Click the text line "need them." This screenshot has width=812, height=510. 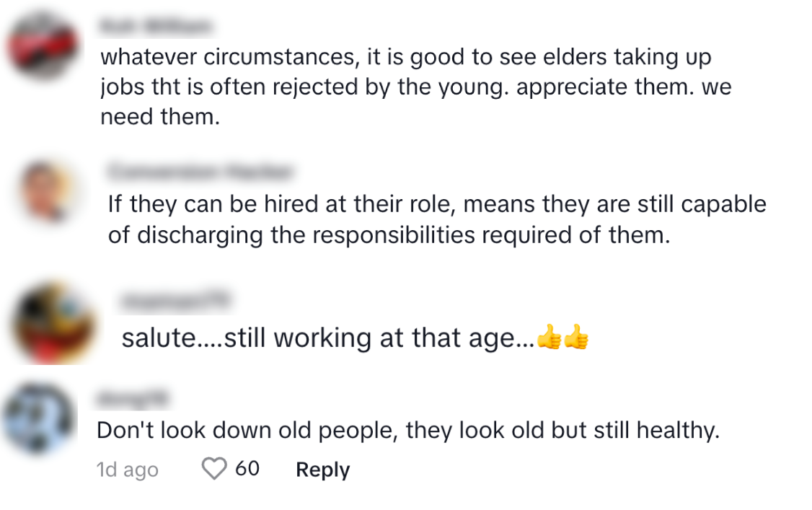(x=159, y=117)
